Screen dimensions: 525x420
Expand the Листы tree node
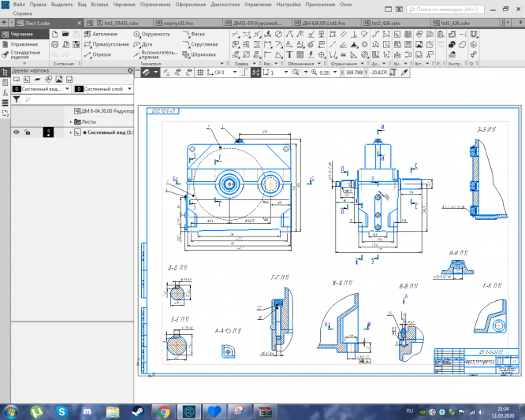pyautogui.click(x=70, y=122)
